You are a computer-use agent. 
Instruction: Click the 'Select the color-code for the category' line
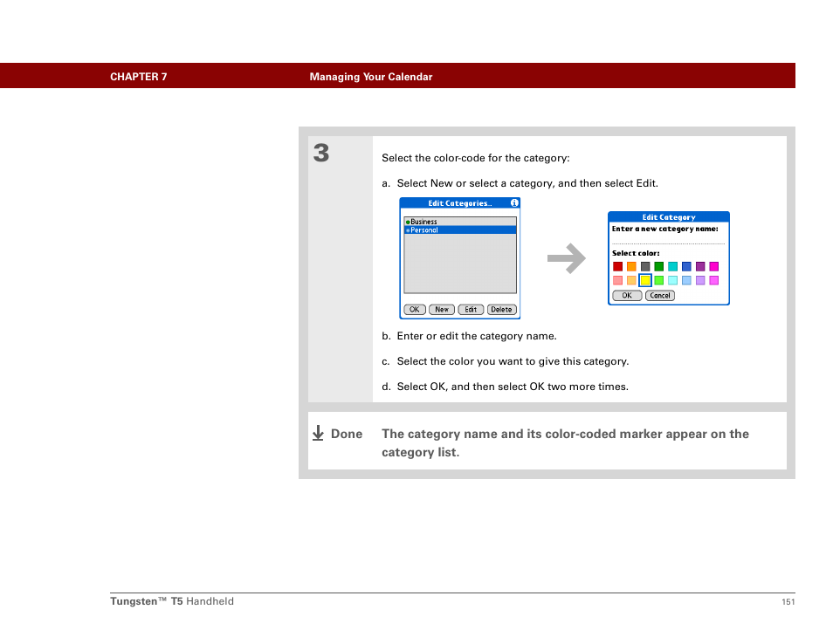click(x=476, y=158)
